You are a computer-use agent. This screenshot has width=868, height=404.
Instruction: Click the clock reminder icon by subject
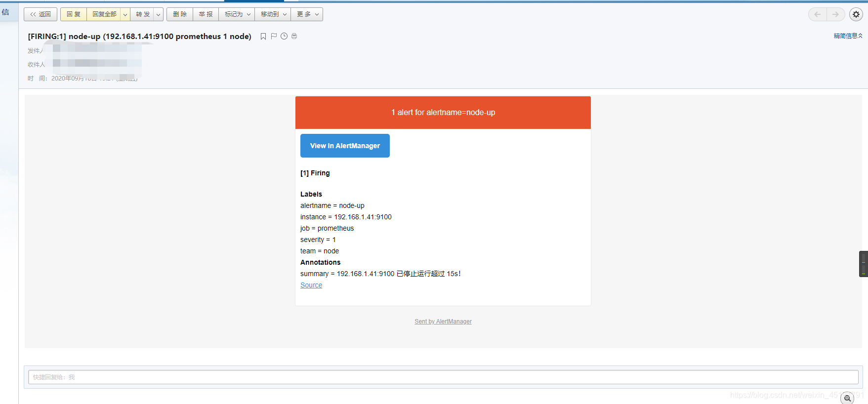tap(284, 36)
